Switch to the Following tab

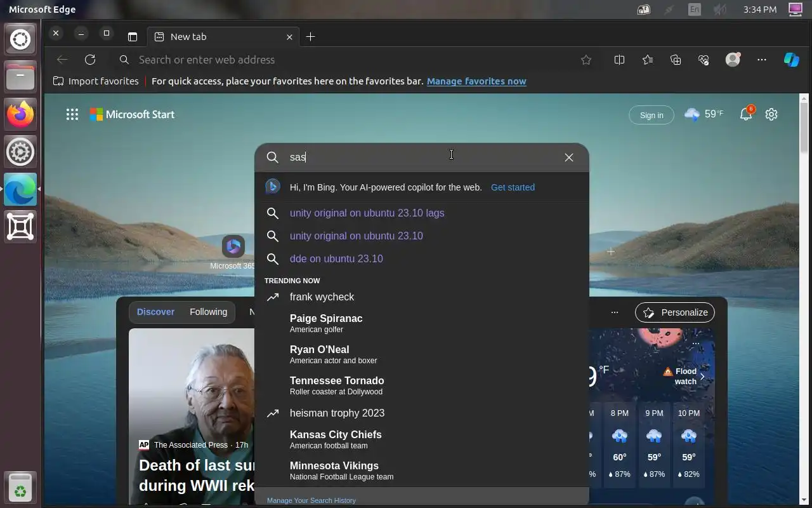click(x=208, y=312)
